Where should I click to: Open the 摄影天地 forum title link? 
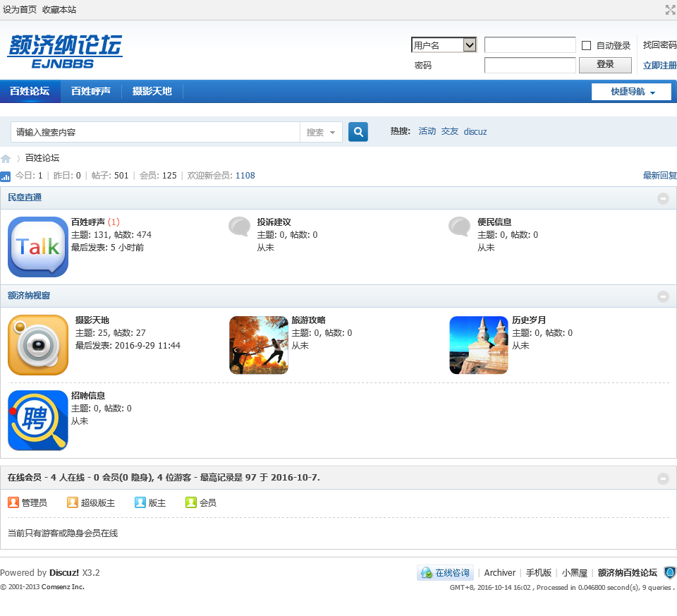[92, 320]
